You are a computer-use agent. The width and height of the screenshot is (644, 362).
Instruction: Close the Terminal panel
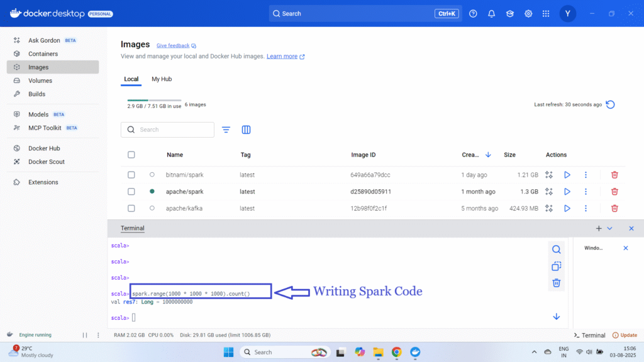pyautogui.click(x=631, y=229)
